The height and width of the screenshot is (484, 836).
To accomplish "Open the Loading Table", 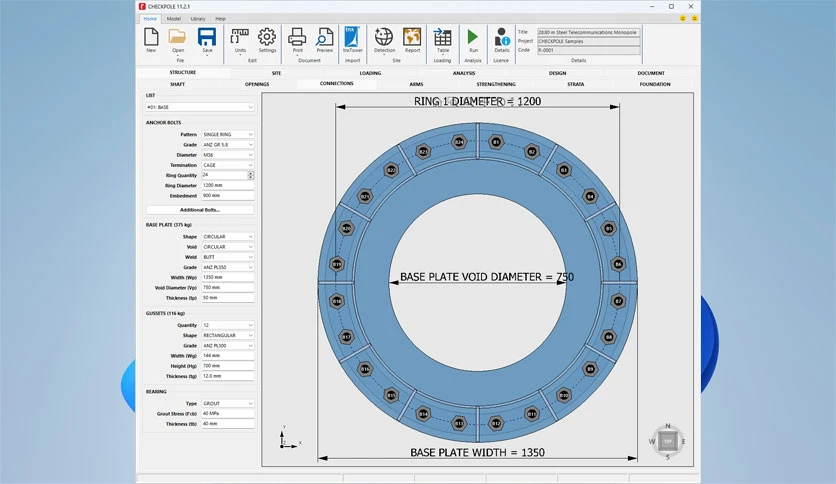I will coord(443,40).
